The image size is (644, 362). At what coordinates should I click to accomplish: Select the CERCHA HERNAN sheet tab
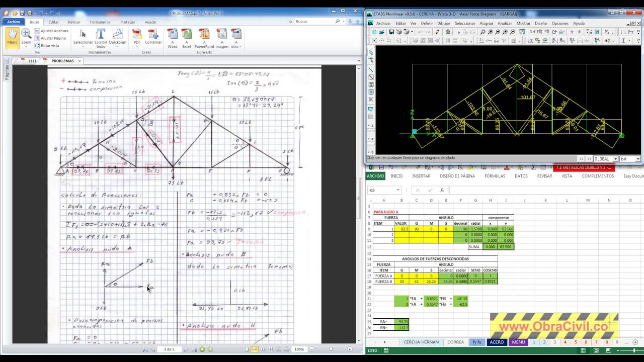pyautogui.click(x=421, y=342)
